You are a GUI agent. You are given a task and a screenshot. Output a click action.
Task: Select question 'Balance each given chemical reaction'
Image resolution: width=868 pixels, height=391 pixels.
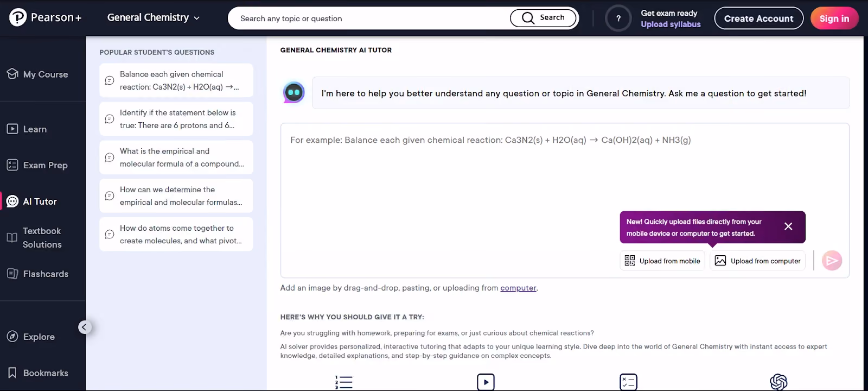click(176, 80)
